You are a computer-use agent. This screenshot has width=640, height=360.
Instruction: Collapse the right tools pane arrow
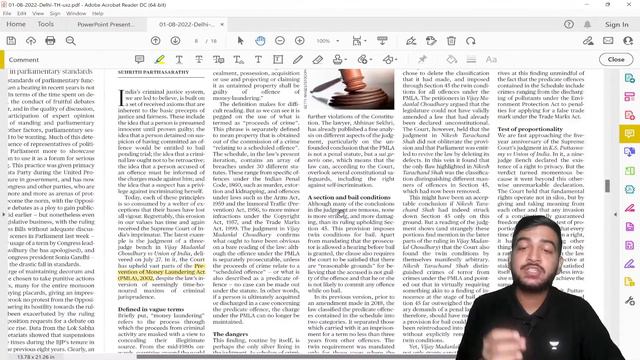click(616, 214)
